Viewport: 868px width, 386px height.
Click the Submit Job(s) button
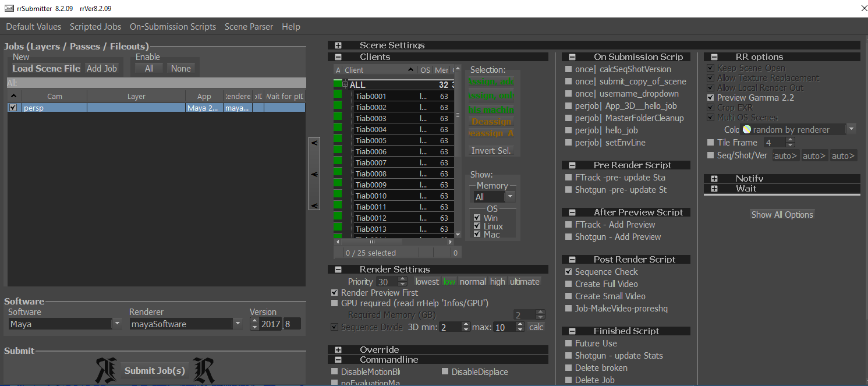[155, 371]
